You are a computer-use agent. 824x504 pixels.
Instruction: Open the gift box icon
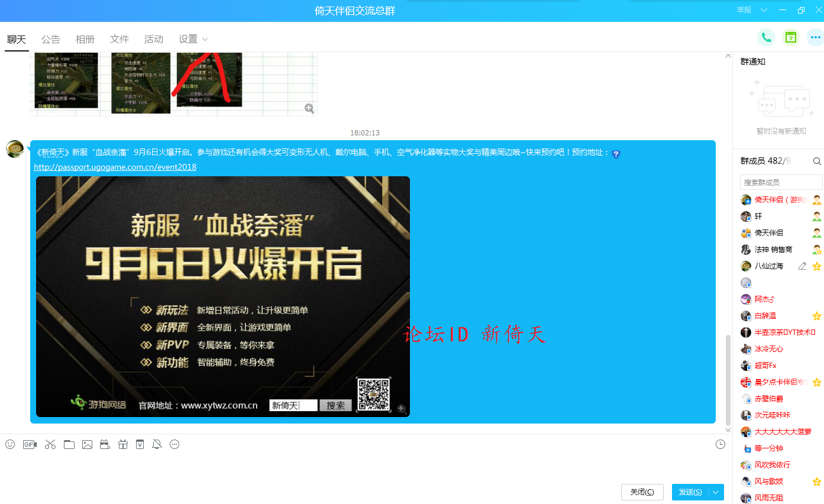tap(123, 444)
